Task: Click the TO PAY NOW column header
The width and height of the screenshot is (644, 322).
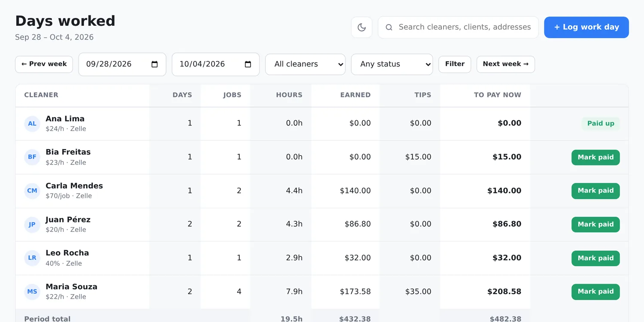Action: (x=498, y=95)
